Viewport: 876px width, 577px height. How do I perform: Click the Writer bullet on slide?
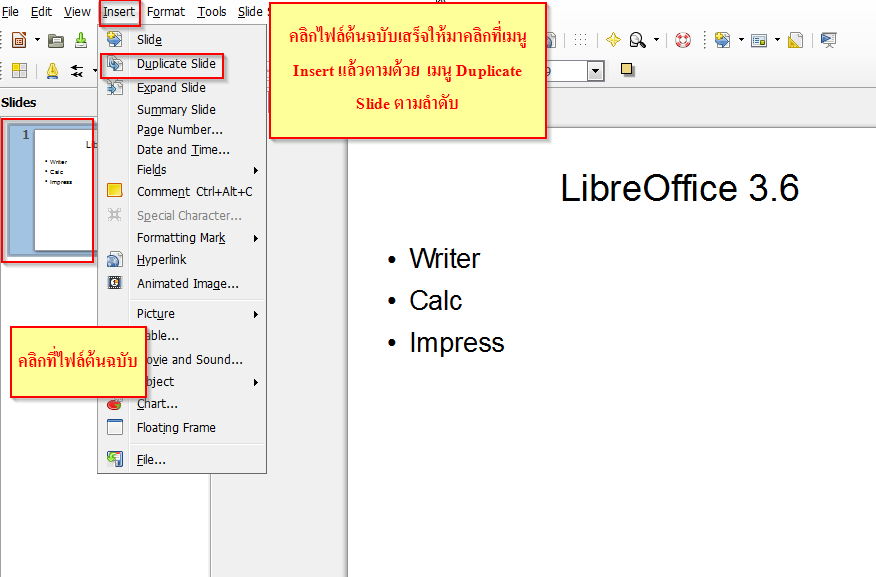point(445,259)
